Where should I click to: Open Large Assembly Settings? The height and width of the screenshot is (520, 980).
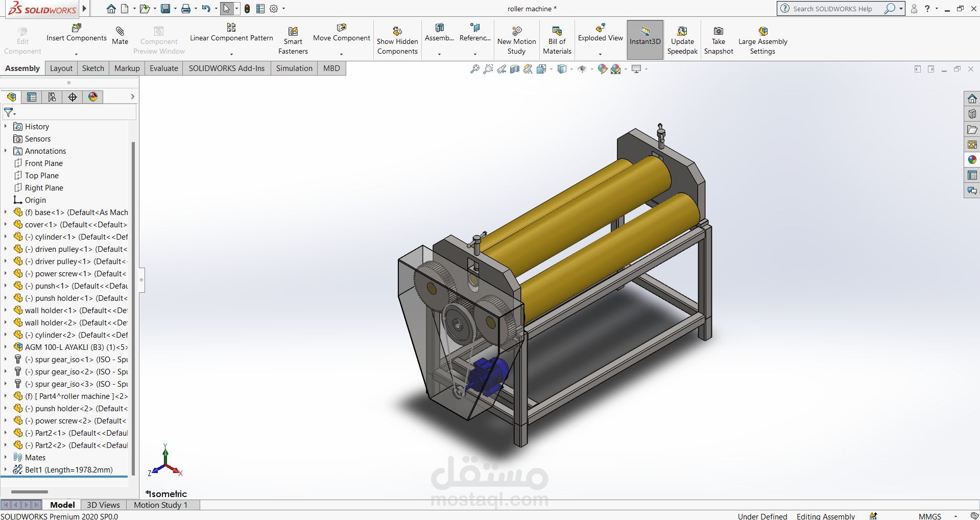pos(762,38)
